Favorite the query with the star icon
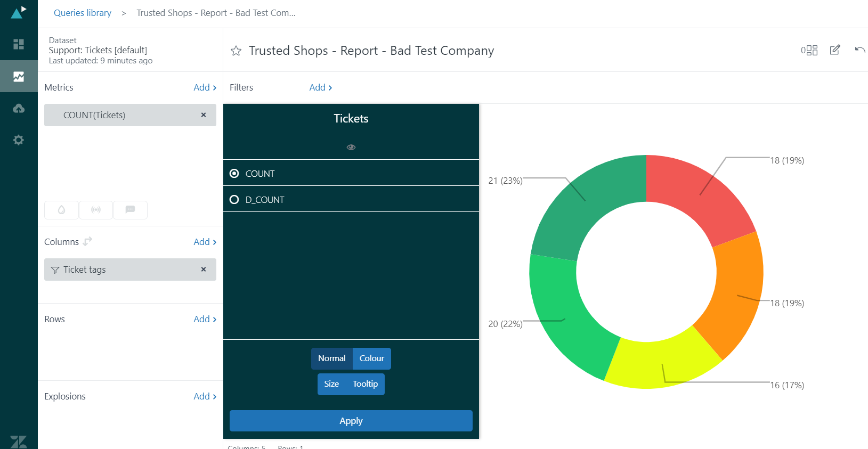 click(236, 51)
